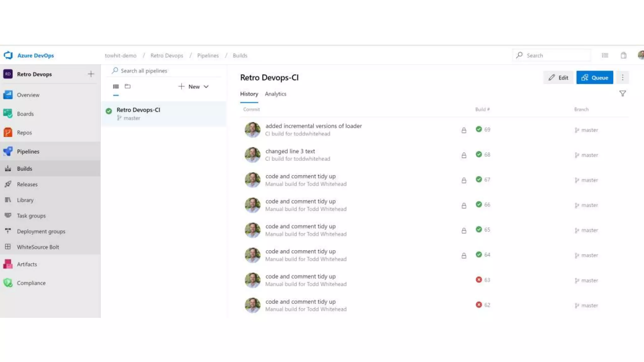The width and height of the screenshot is (644, 362).
Task: Open the filter funnel icon
Action: click(622, 94)
